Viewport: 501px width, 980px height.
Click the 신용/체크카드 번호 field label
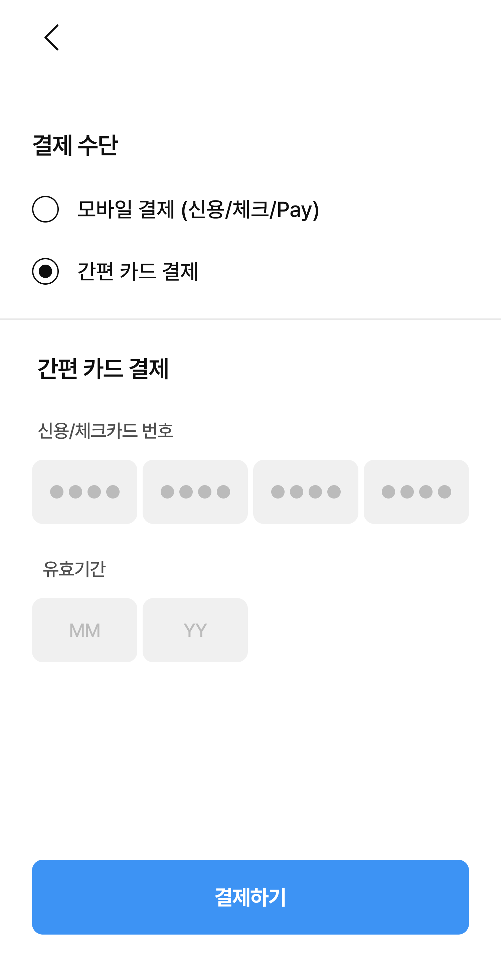coord(105,431)
